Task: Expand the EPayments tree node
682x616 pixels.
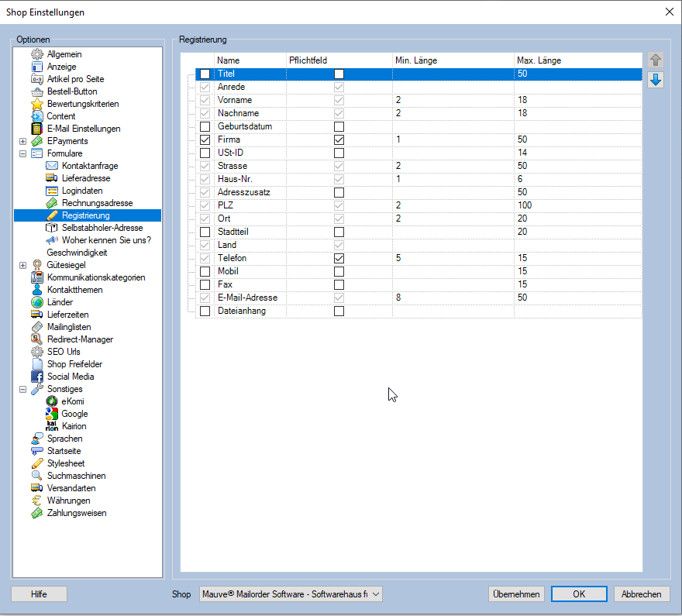Action: pos(22,141)
